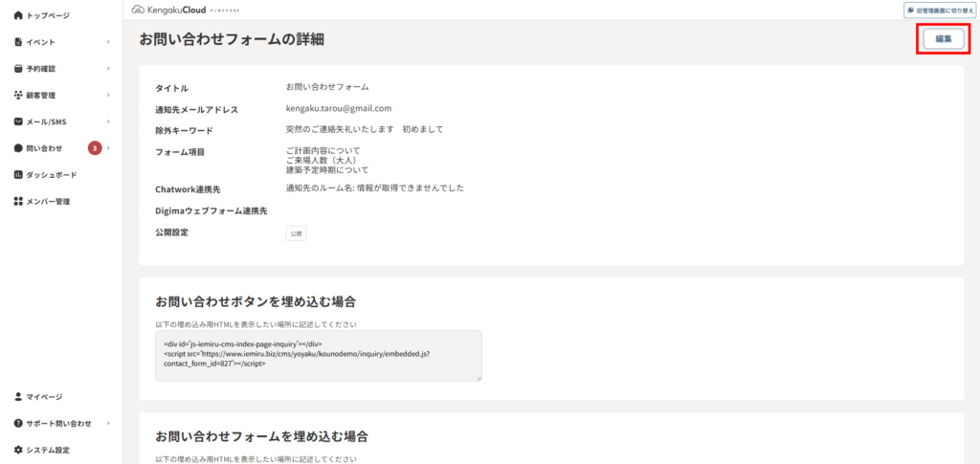The height and width of the screenshot is (464, 980).
Task: Click the excluded keyword text 突然のご連絡失礼いたします
Action: [340, 129]
